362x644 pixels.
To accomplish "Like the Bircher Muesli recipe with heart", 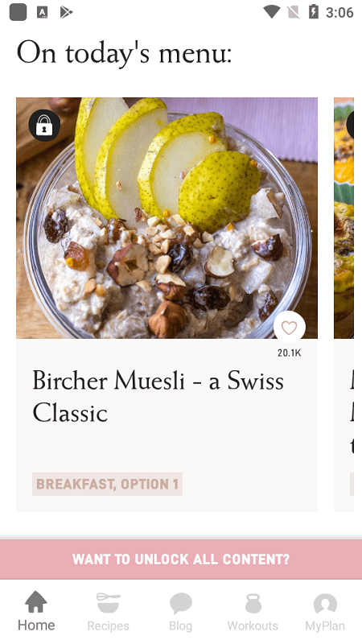I will pyautogui.click(x=290, y=328).
